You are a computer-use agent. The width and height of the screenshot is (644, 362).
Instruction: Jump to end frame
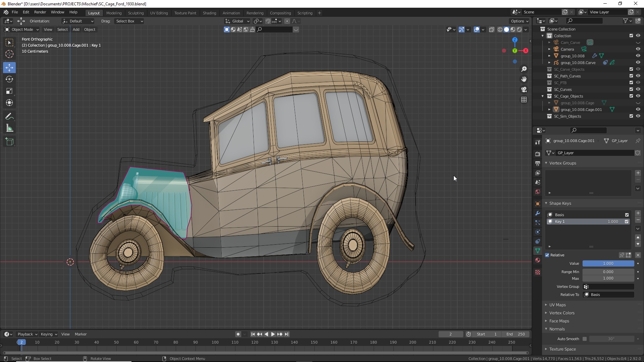pos(286,334)
